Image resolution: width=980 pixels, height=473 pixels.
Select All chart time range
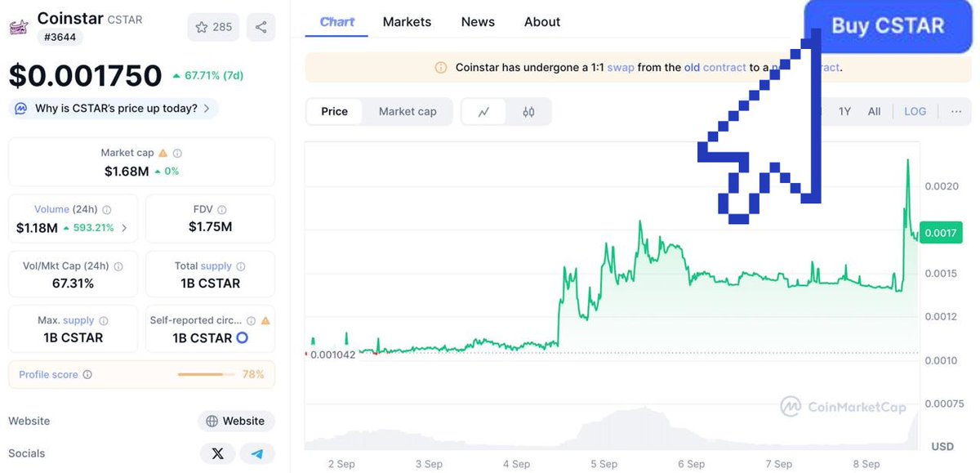874,112
